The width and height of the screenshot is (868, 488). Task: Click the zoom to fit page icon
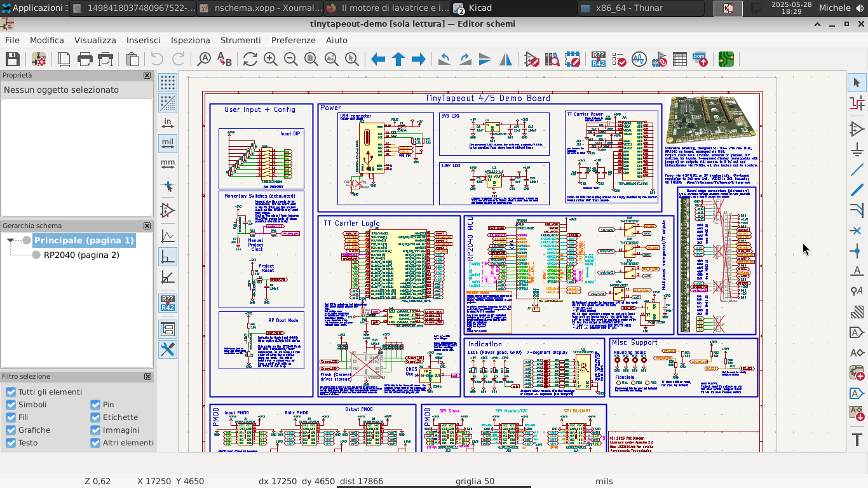(x=311, y=59)
